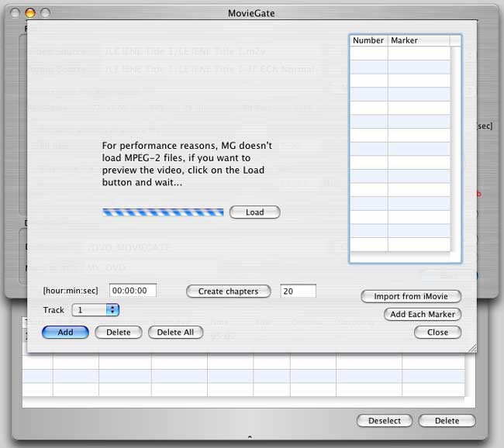Image resolution: width=504 pixels, height=448 pixels.
Task: Focus the chapter count field showing 20
Action: tap(298, 291)
